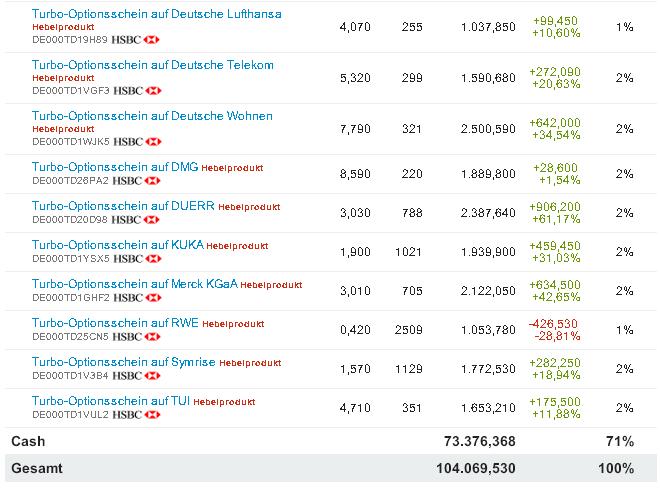Open Turbo-Optionsschein auf DMG link

tap(115, 167)
